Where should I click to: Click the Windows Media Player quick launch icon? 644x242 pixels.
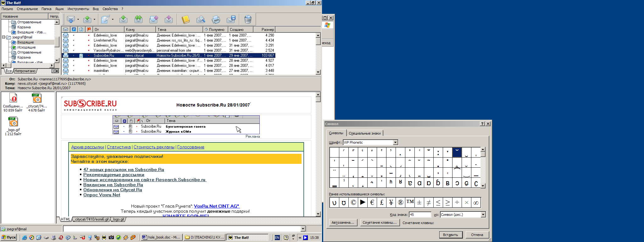point(32,238)
